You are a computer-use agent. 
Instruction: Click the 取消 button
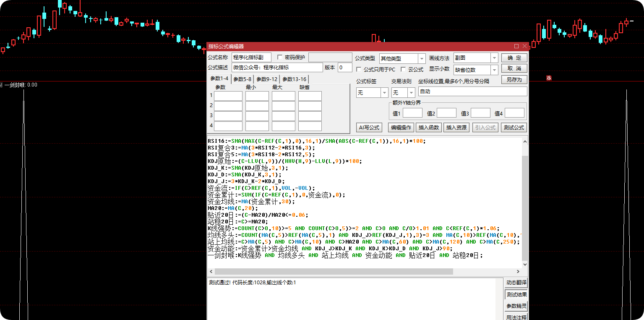click(x=514, y=68)
